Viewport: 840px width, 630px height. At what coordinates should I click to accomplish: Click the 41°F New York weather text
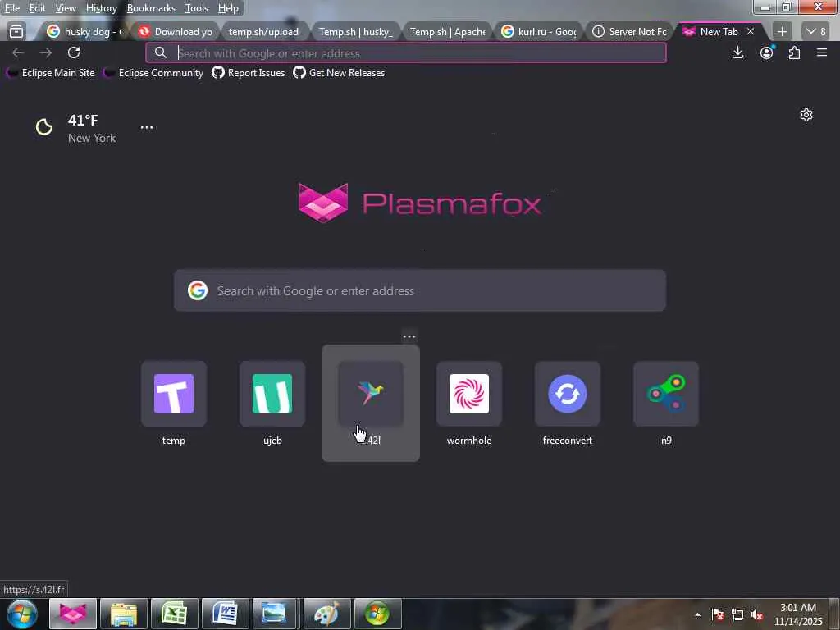coord(92,129)
